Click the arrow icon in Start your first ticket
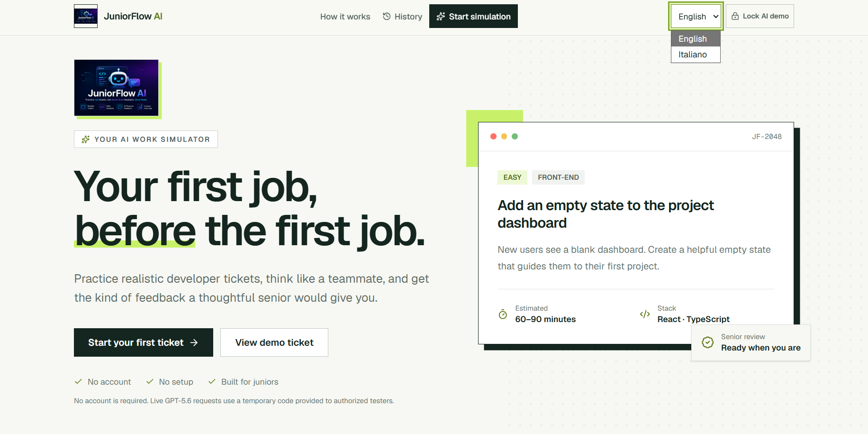 tap(194, 342)
